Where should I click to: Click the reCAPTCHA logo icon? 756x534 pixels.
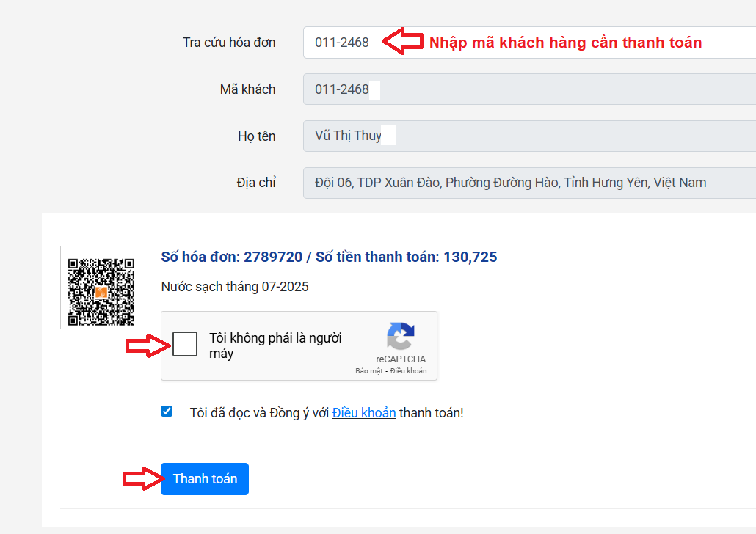[x=401, y=336]
